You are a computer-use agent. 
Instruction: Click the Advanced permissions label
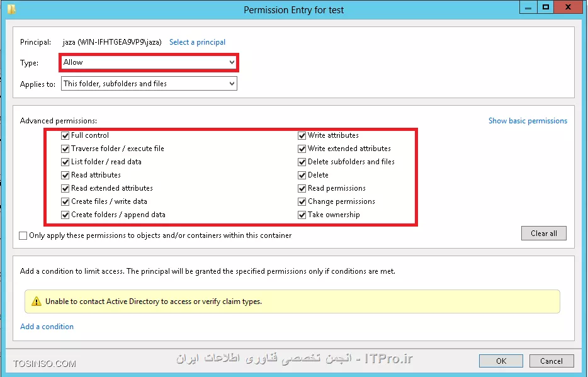58,121
